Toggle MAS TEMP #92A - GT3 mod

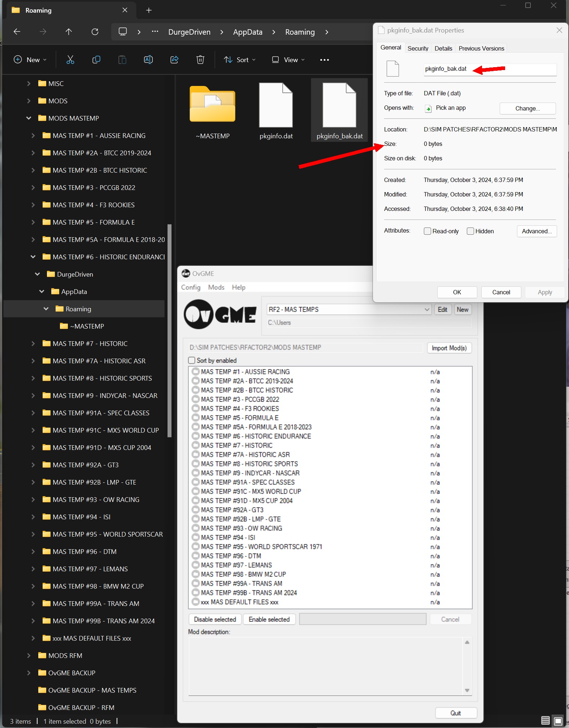pos(196,510)
